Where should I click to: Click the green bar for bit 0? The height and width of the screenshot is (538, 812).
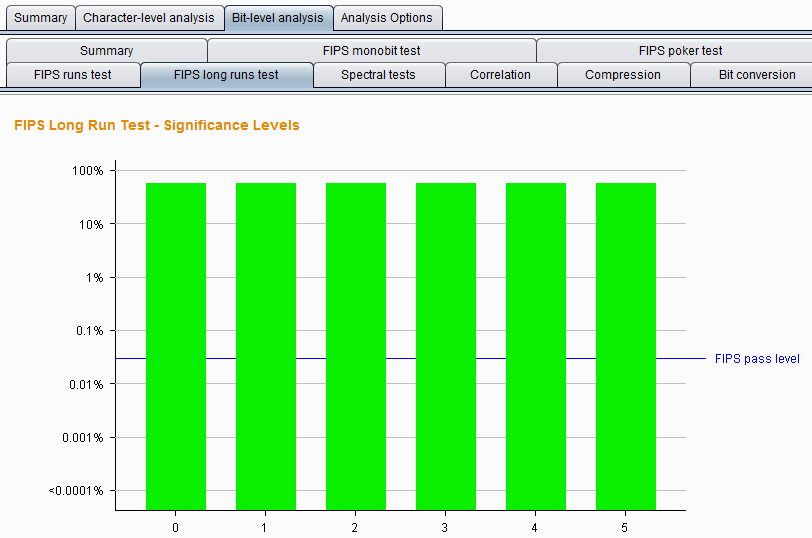click(x=176, y=345)
